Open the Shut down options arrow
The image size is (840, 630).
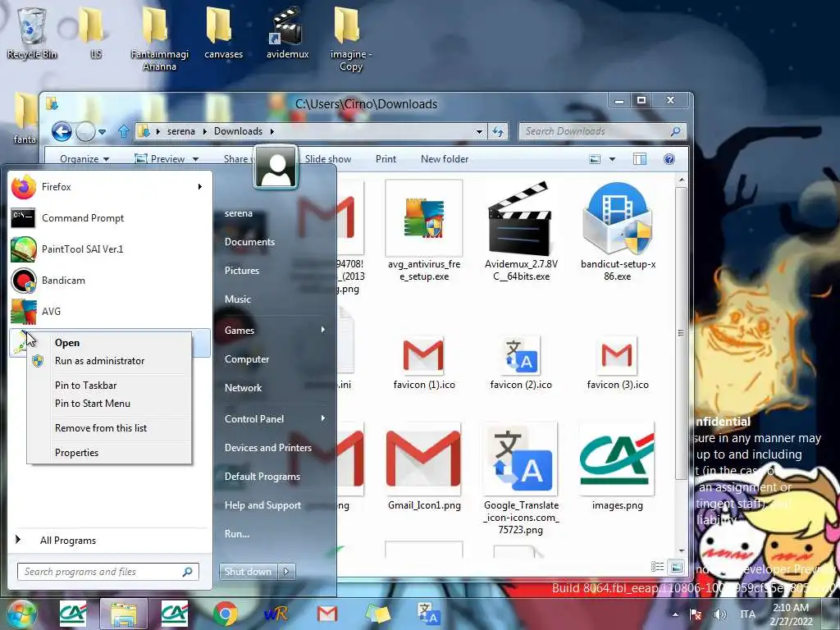point(286,572)
